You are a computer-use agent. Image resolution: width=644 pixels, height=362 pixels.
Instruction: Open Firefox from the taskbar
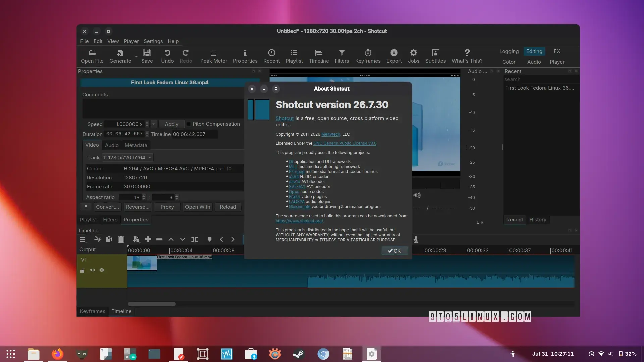coord(57,354)
